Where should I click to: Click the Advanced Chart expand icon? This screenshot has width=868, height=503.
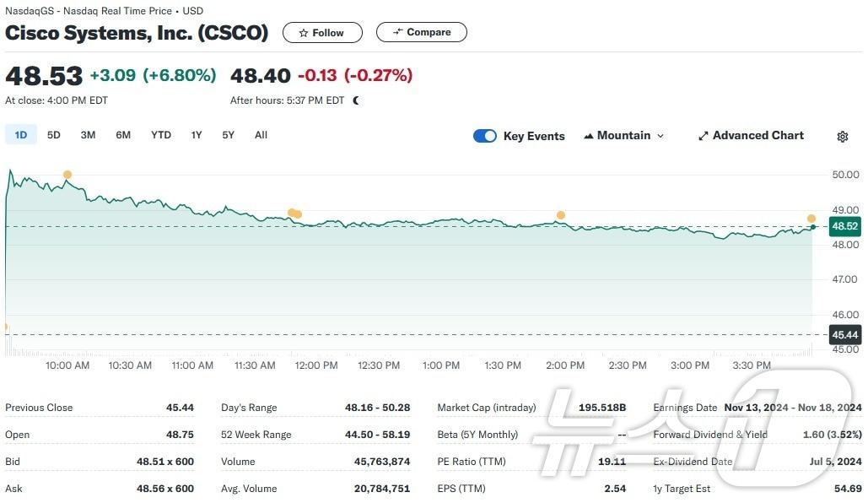click(703, 136)
